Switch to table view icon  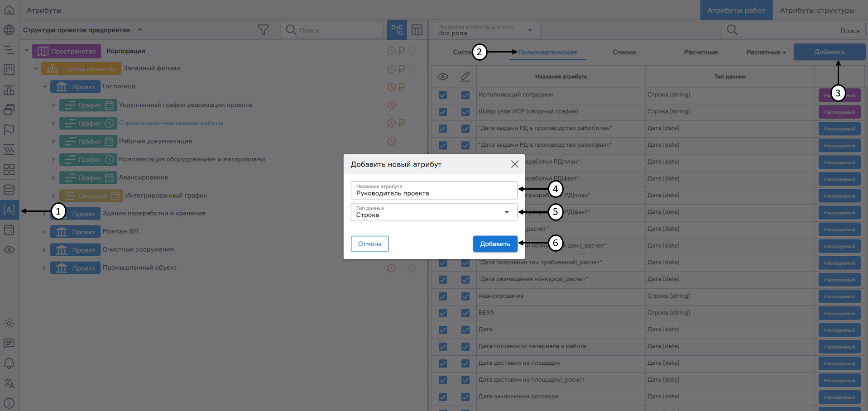[417, 29]
